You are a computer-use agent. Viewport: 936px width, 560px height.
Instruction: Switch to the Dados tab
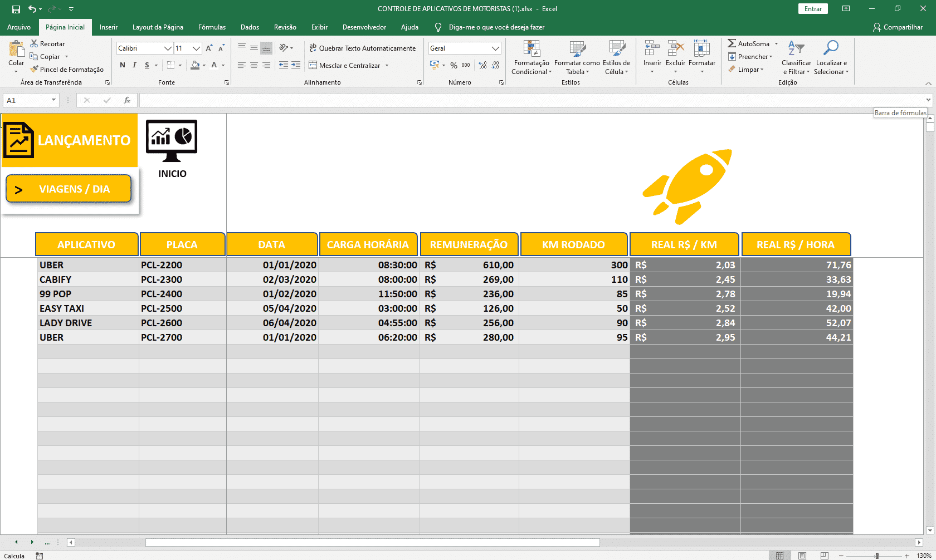250,27
